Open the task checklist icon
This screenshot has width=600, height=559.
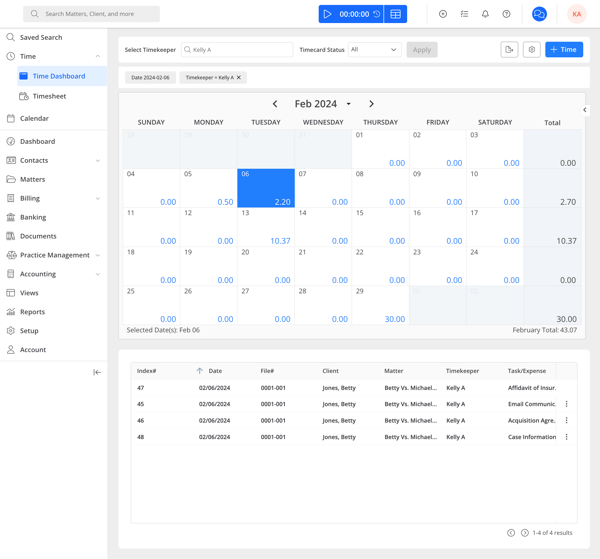(464, 14)
